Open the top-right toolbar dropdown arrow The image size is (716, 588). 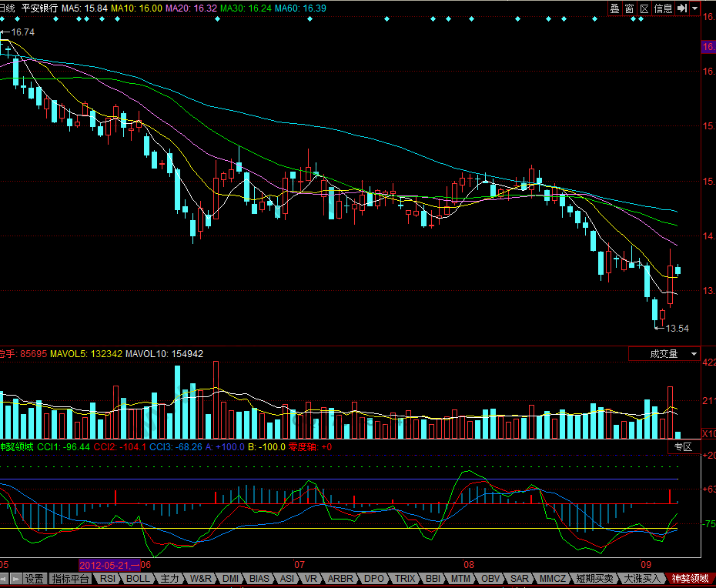[x=694, y=8]
